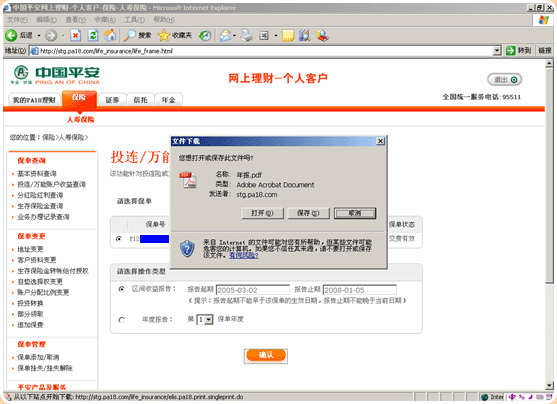The width and height of the screenshot is (557, 404).
Task: Open Search via the magnifier icon
Action: (129, 35)
